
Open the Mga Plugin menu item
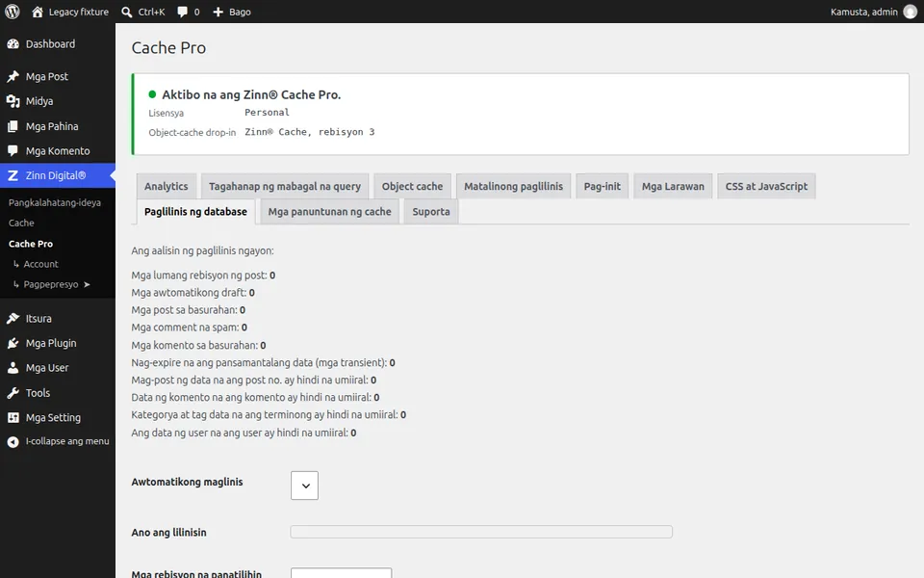point(58,343)
